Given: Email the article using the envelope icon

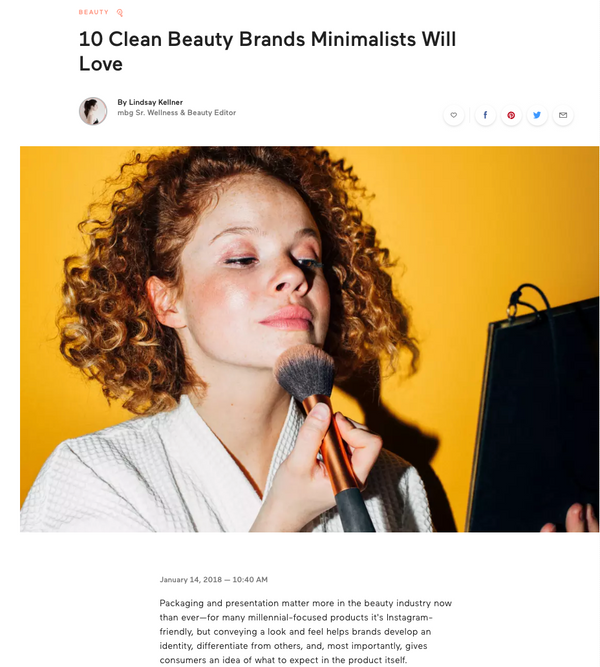Looking at the screenshot, I should tap(563, 115).
